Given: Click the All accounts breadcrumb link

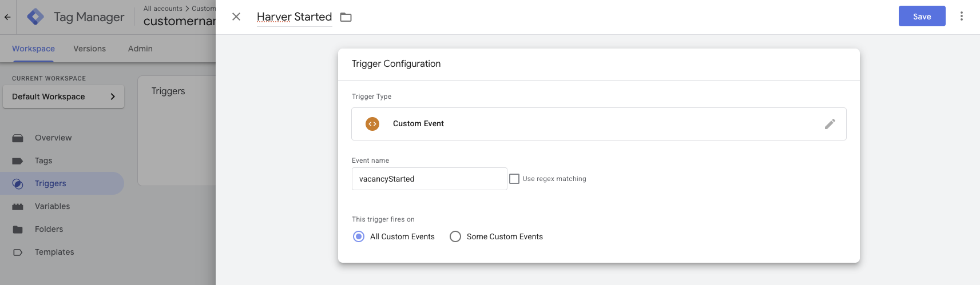Looking at the screenshot, I should (162, 9).
